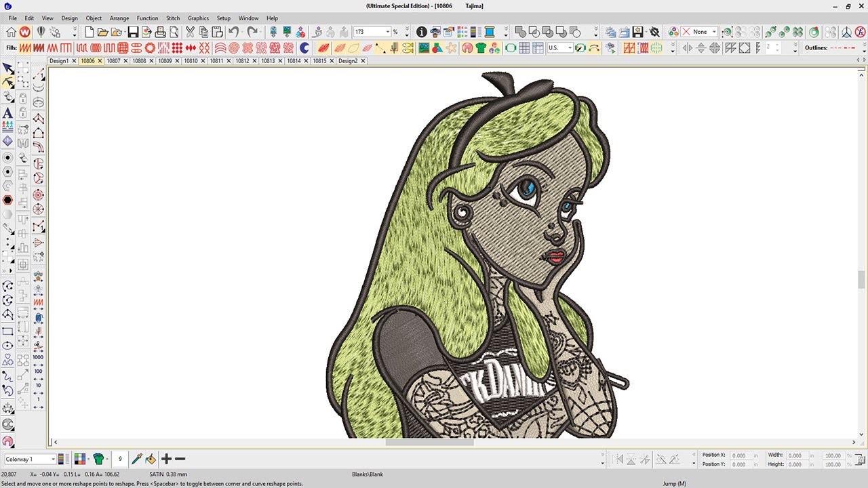
Task: Redo the last undone action
Action: 252,32
